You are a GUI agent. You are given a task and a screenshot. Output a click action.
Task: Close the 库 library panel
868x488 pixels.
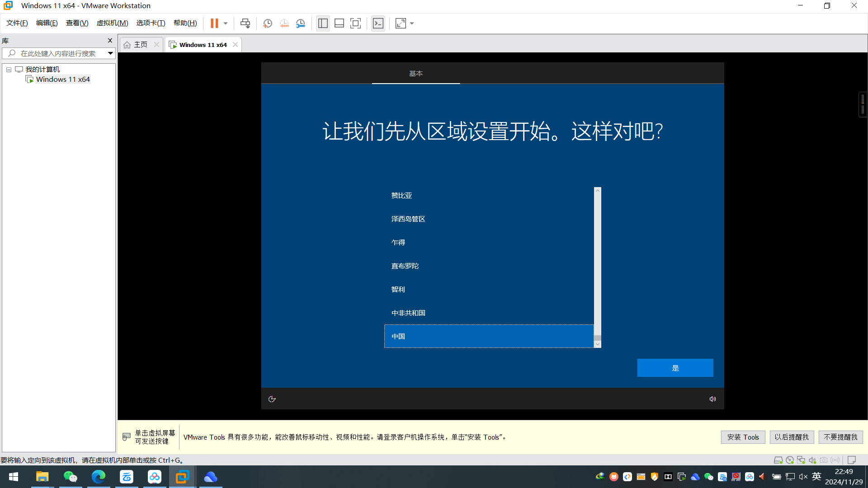(110, 40)
